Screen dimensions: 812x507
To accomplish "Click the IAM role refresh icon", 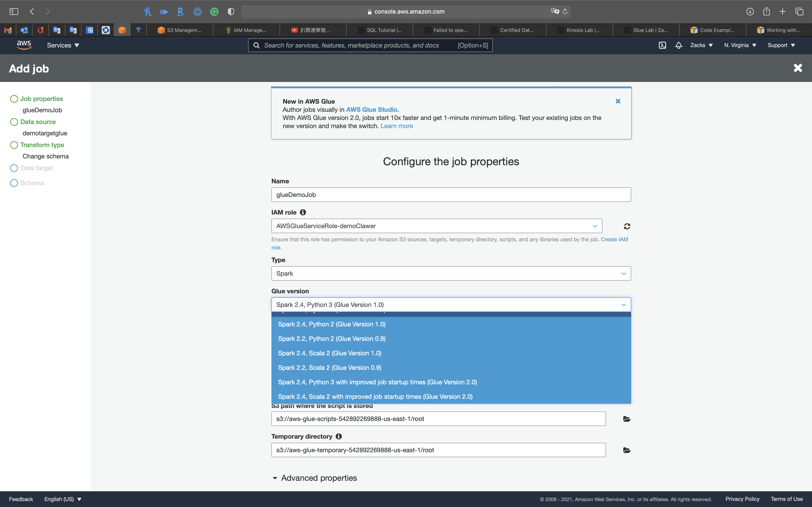I will [x=627, y=226].
